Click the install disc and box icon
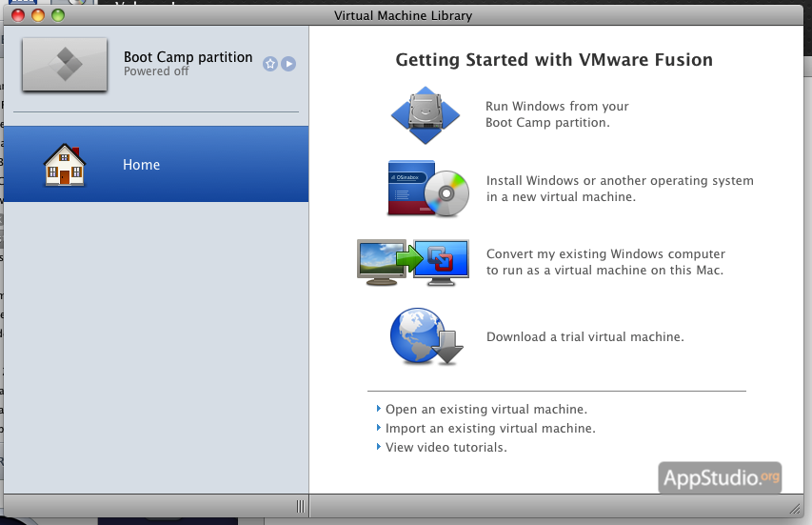812x525 pixels. [428, 189]
